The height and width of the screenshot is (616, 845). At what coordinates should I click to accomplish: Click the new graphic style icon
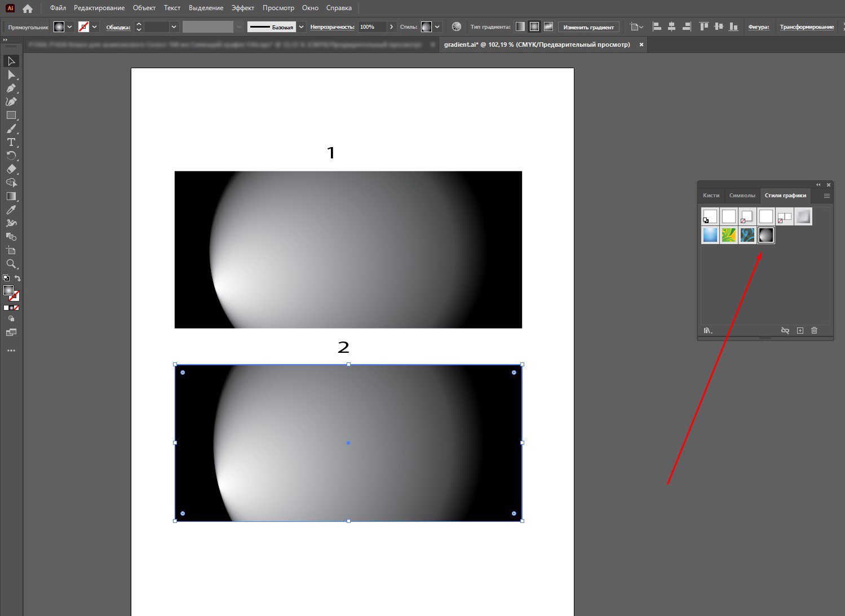tap(800, 330)
